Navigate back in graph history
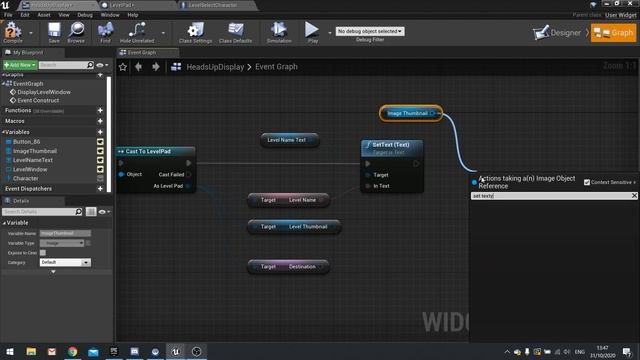This screenshot has height=360, width=640. (139, 67)
